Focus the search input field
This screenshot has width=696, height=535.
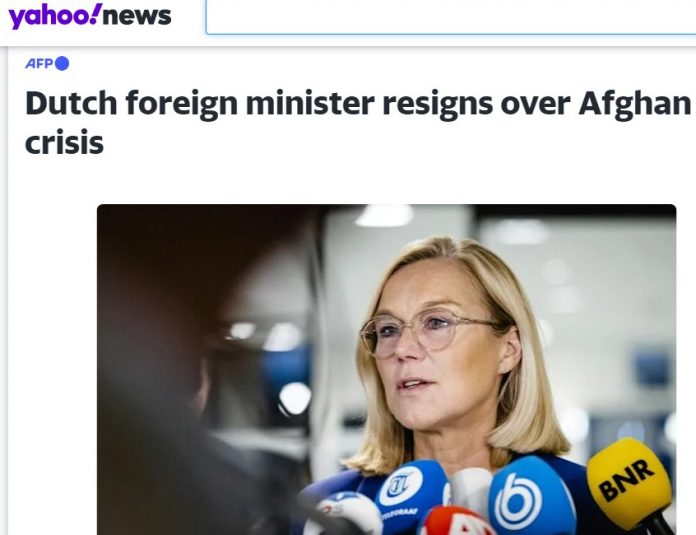pyautogui.click(x=451, y=18)
